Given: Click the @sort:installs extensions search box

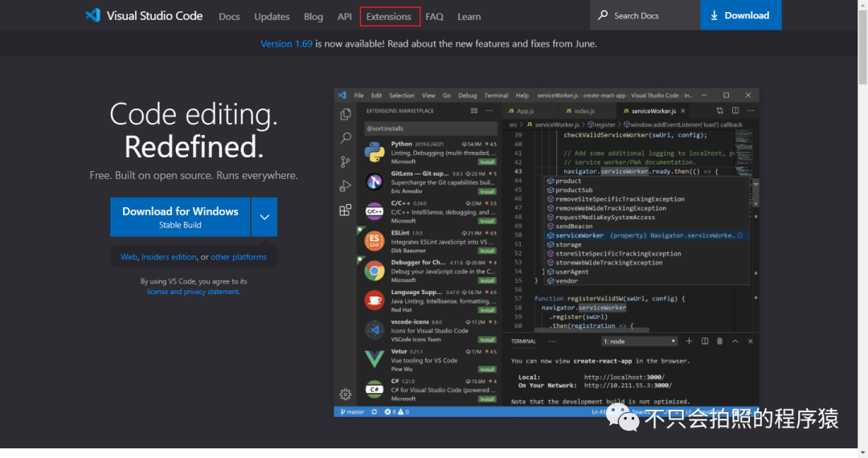Looking at the screenshot, I should point(431,129).
